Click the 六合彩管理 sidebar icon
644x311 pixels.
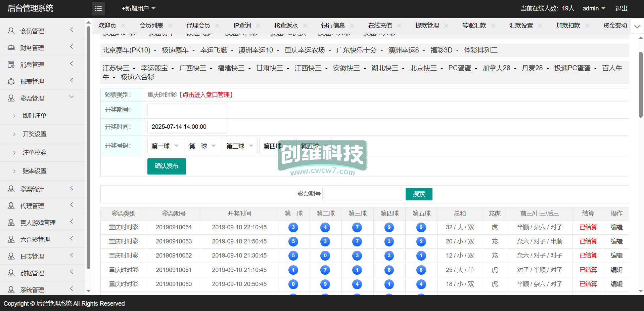tap(11, 239)
